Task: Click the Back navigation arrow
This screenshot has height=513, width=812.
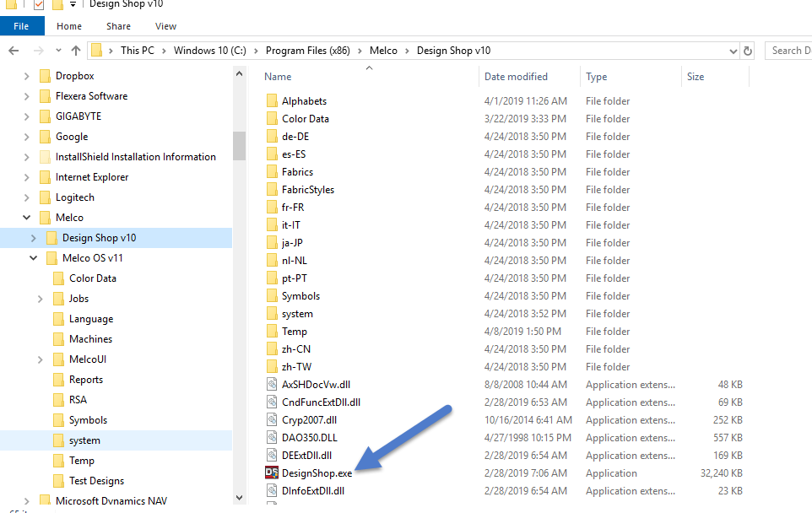Action: point(14,51)
